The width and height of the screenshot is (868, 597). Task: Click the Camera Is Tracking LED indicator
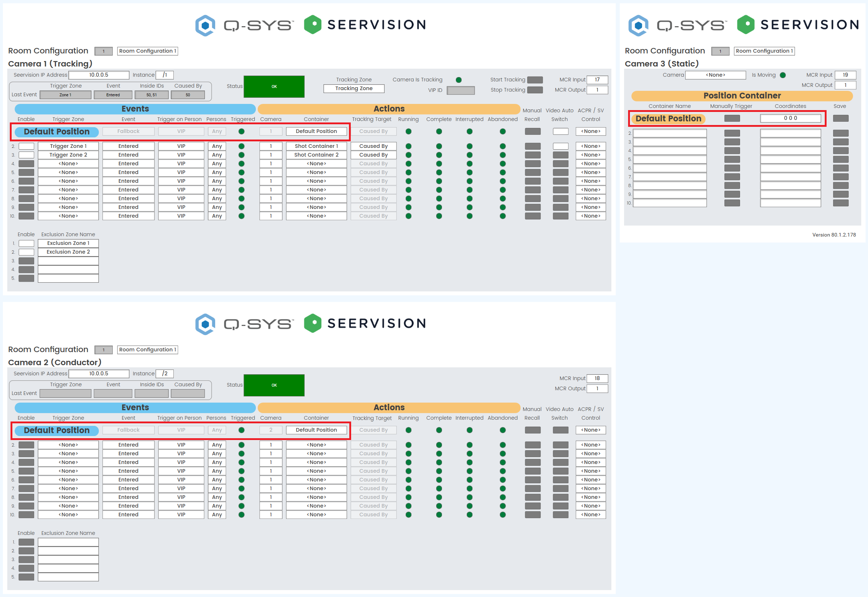coord(458,80)
